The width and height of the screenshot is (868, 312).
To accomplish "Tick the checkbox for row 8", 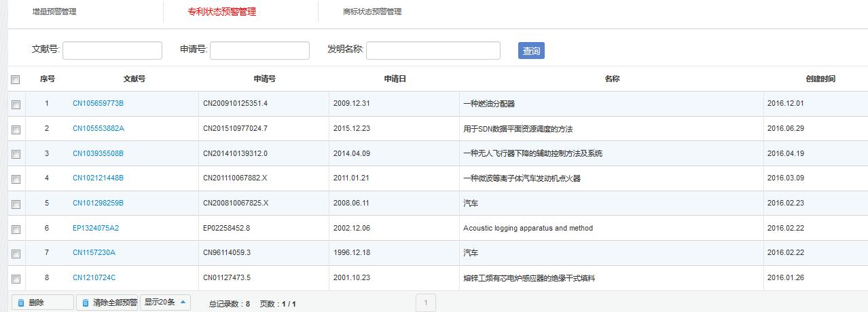I will [x=16, y=279].
